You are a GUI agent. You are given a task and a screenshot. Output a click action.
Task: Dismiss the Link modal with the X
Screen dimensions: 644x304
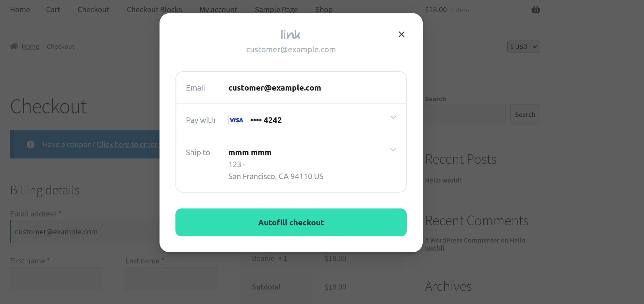402,34
